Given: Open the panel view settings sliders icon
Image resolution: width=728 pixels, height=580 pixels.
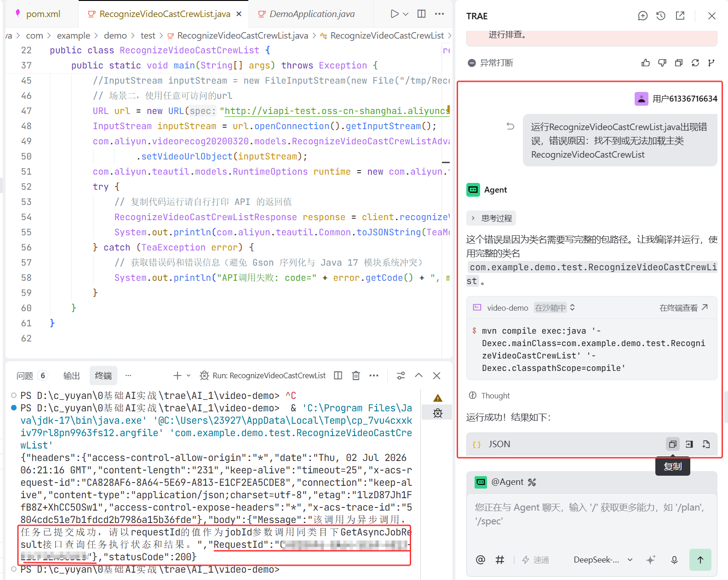Looking at the screenshot, I should pyautogui.click(x=401, y=375).
